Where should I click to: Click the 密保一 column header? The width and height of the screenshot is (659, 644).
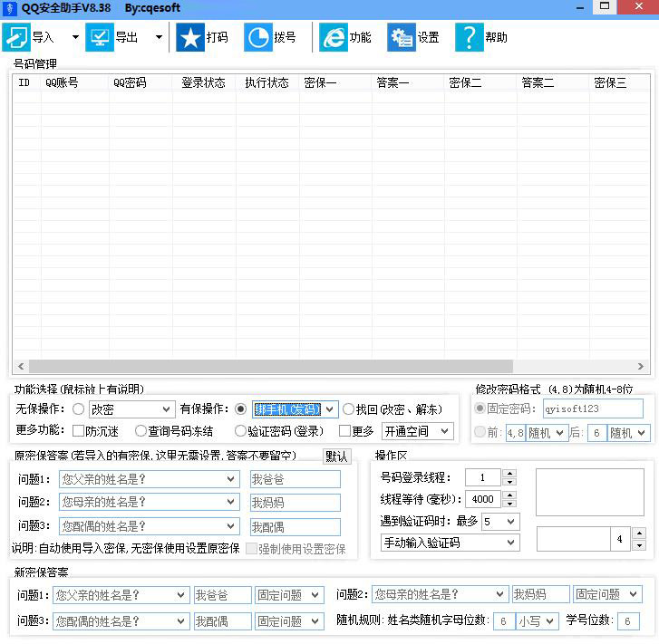335,82
